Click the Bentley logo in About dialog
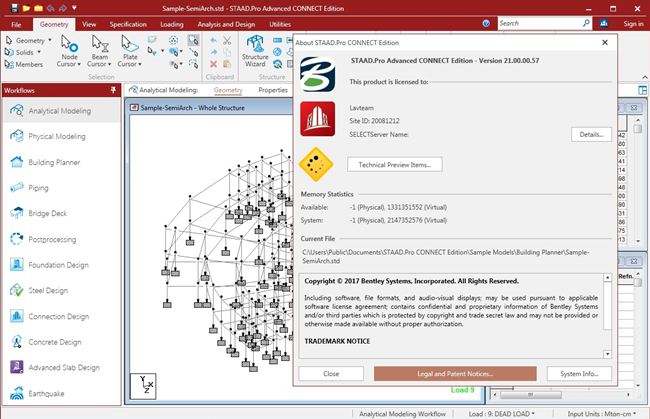 pyautogui.click(x=318, y=74)
